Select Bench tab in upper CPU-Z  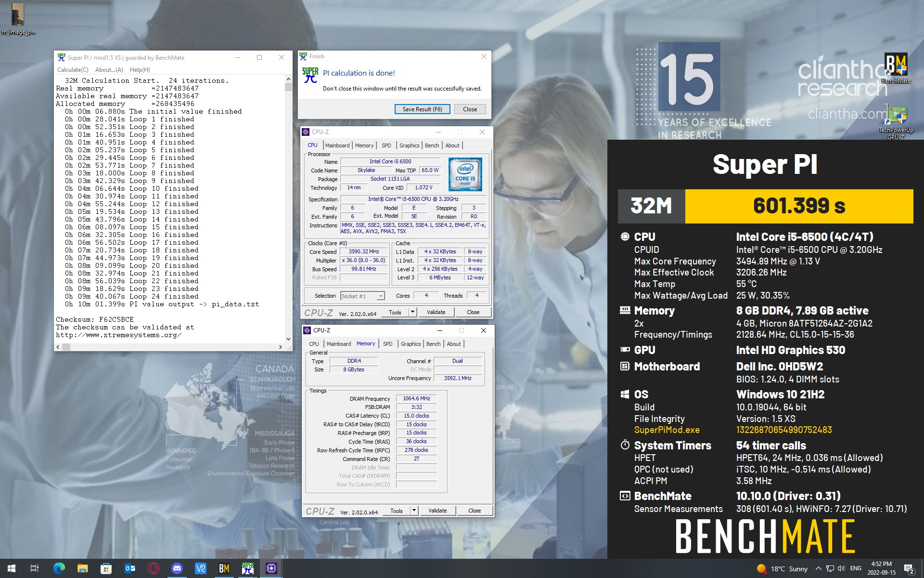pos(432,145)
